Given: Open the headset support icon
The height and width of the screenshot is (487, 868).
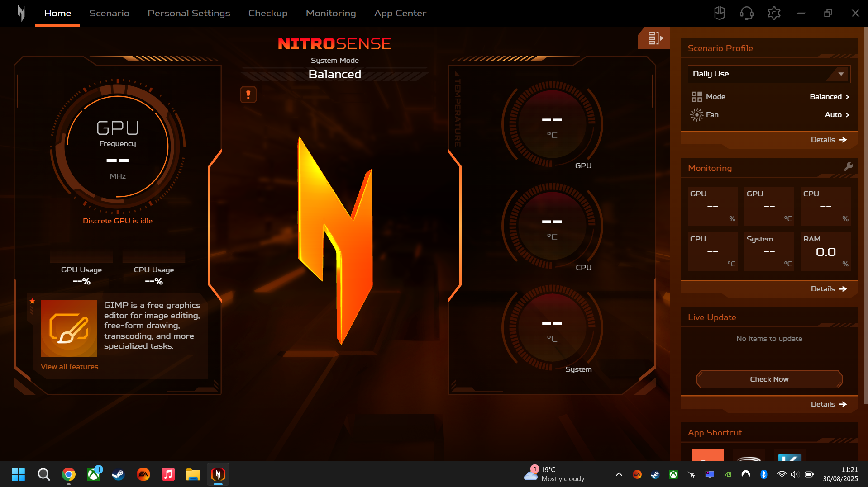Looking at the screenshot, I should pyautogui.click(x=746, y=13).
